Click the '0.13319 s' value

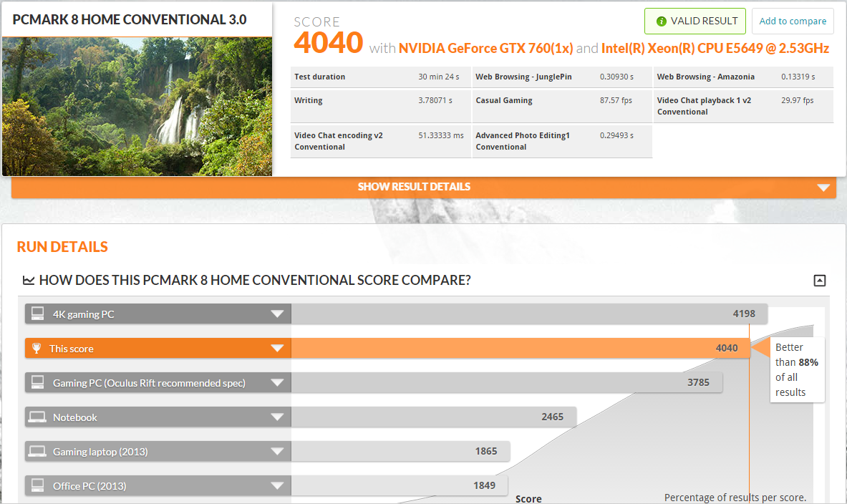coord(798,77)
